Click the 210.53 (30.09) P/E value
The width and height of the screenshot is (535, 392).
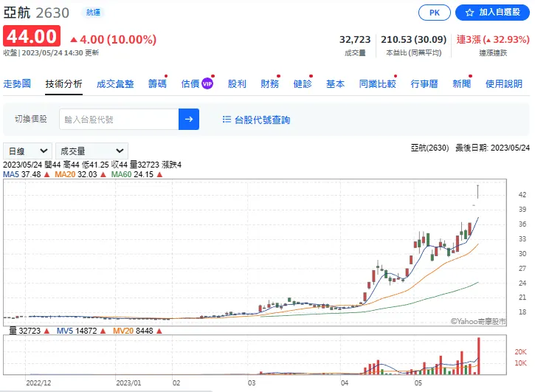pos(413,40)
